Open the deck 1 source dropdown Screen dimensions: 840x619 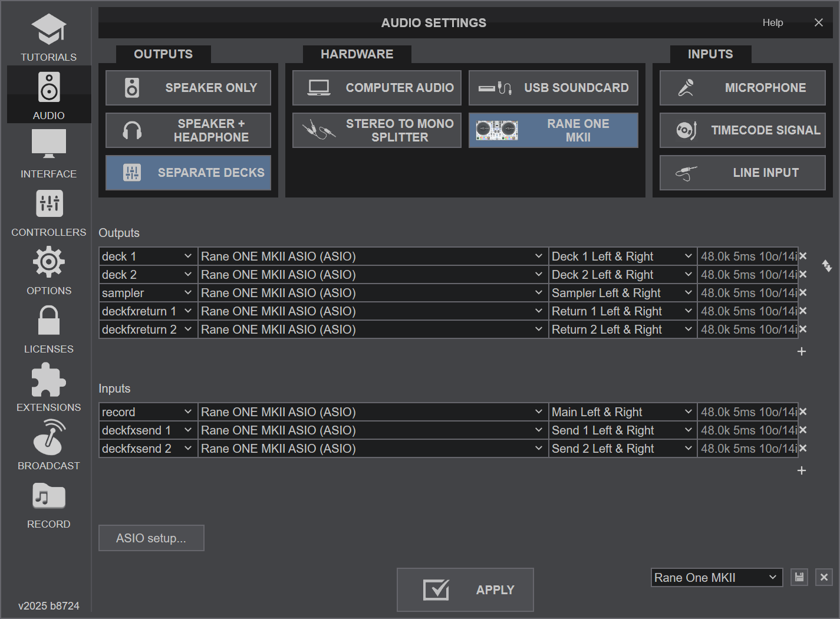point(148,256)
